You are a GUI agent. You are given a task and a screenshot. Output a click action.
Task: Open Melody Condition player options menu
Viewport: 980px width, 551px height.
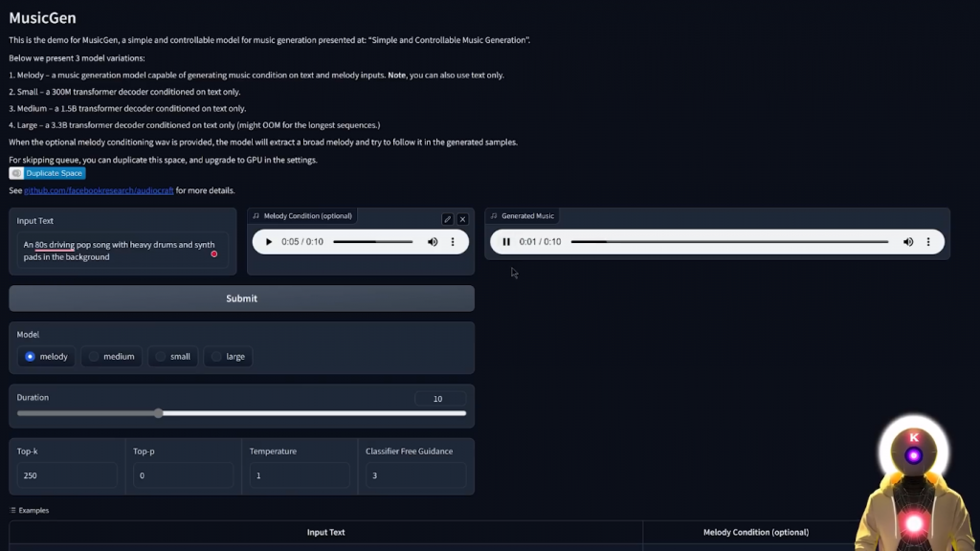tap(453, 242)
